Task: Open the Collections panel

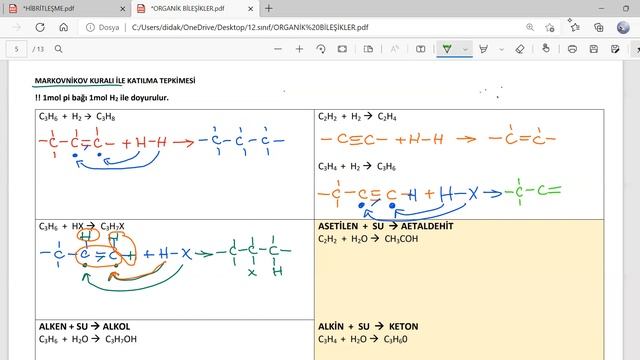Action: click(x=599, y=27)
